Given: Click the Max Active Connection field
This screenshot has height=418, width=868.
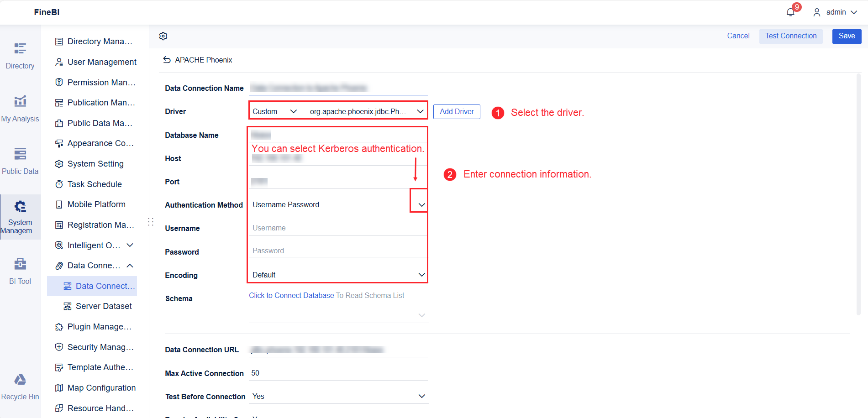Looking at the screenshot, I should [338, 373].
